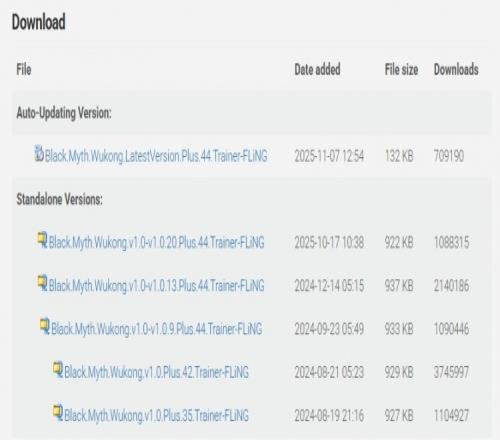Screen dimensions: 500x440
Task: Download Black.Myth.Wukong.LatestVersion.Plus.44.Trainer-FLiNG
Action: pyautogui.click(x=156, y=156)
